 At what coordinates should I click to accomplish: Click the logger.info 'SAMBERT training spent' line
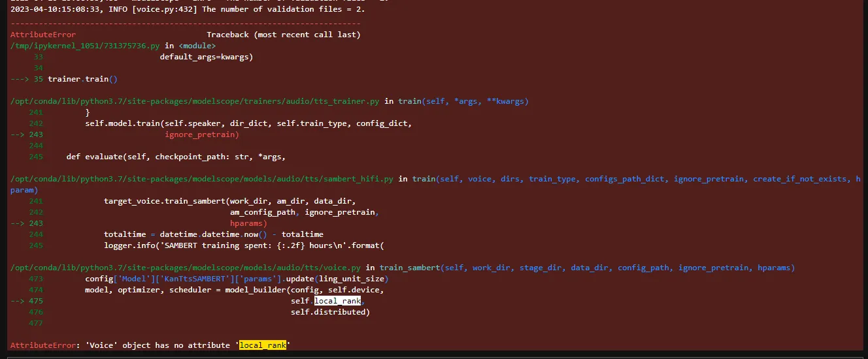244,245
